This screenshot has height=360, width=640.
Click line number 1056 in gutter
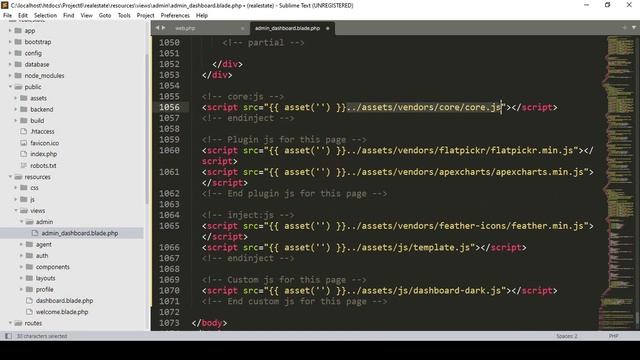(x=169, y=107)
